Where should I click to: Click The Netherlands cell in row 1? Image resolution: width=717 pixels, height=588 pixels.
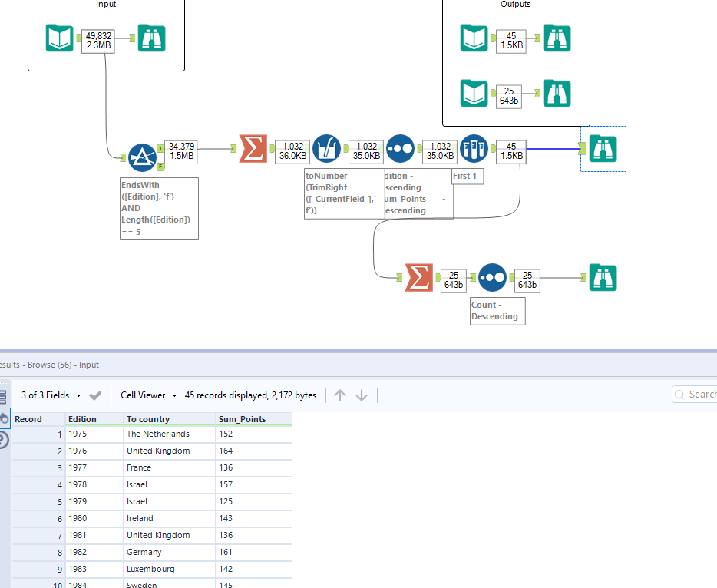169,434
